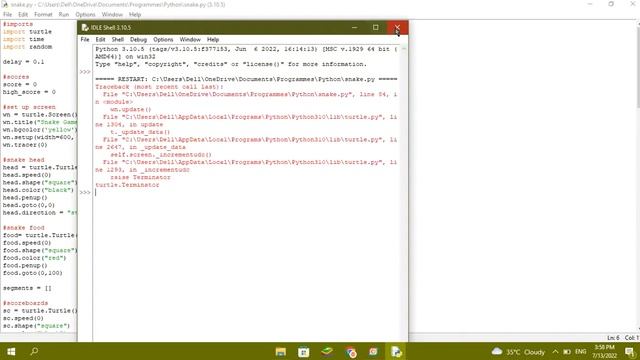640x360 pixels.
Task: Minimize the snake.py editor window
Action: point(590,4)
